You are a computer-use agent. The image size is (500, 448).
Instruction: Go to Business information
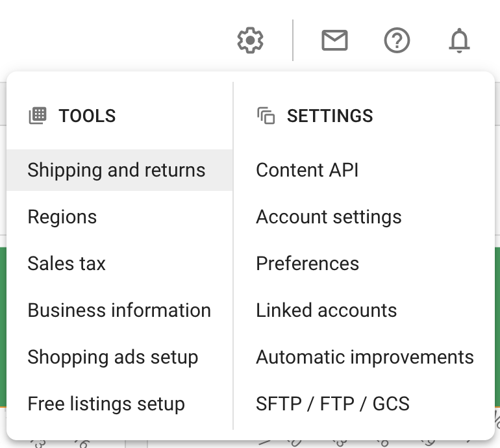119,310
